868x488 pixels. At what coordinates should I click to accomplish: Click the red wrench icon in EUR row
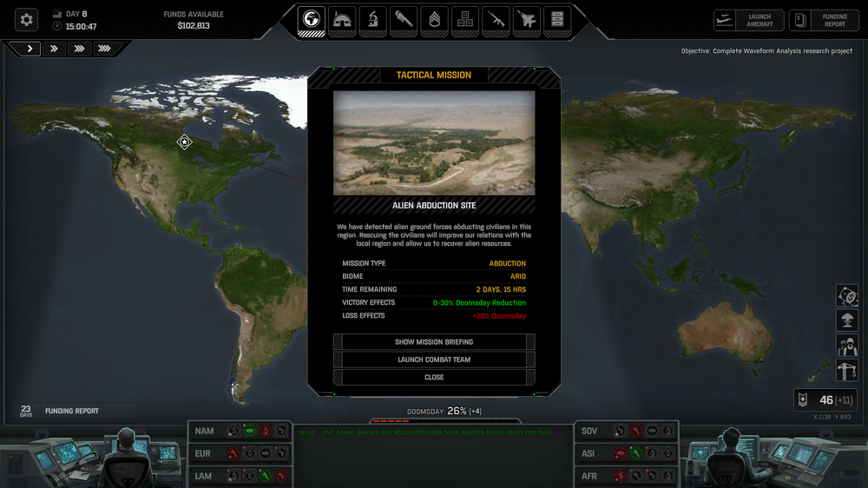click(x=233, y=453)
